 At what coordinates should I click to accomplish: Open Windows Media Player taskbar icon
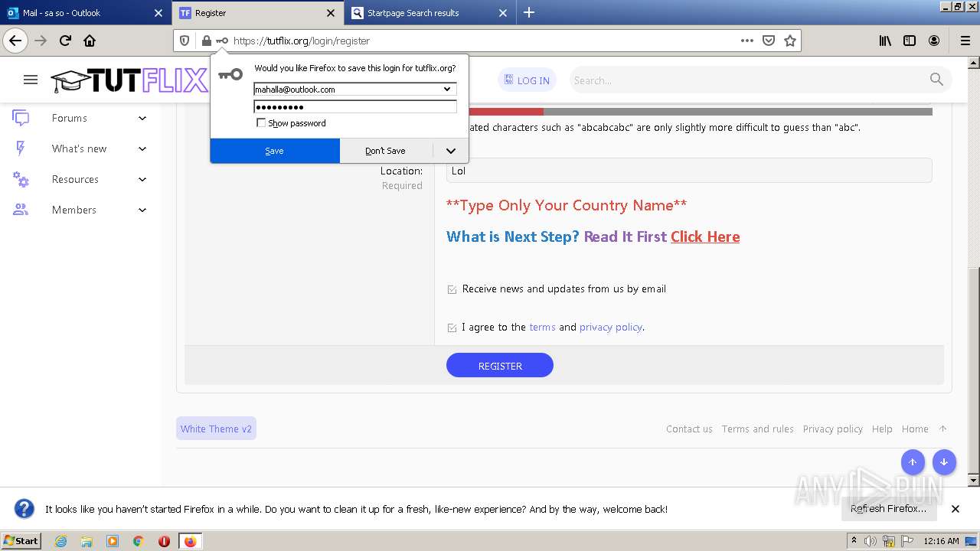(x=113, y=541)
